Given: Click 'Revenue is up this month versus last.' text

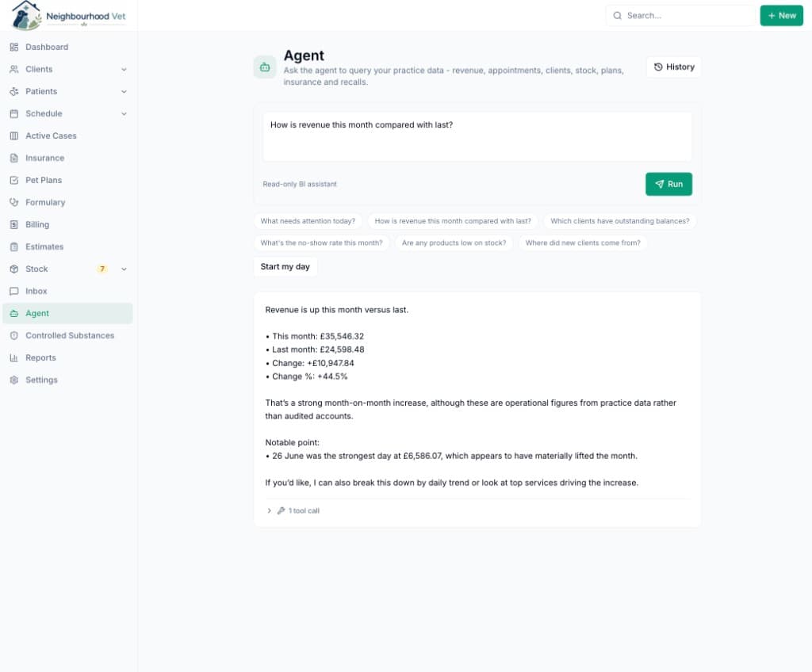Looking at the screenshot, I should [x=336, y=310].
